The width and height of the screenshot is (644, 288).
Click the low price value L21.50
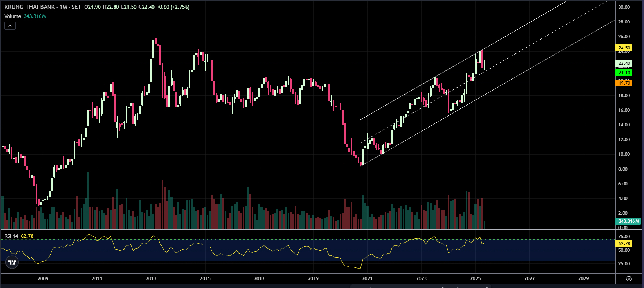(129, 7)
